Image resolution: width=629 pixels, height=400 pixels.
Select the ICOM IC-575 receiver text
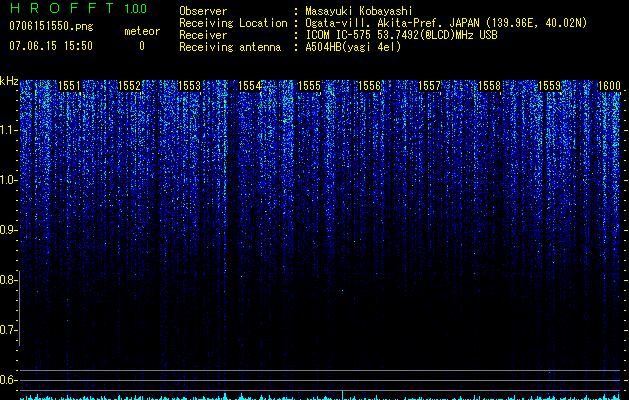(401, 35)
